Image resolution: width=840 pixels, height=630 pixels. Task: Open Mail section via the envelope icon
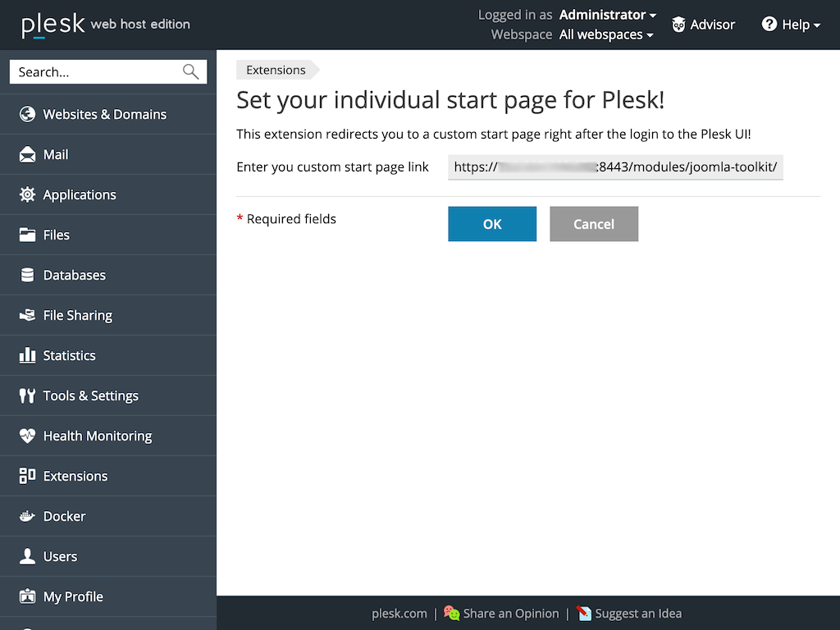coord(27,154)
